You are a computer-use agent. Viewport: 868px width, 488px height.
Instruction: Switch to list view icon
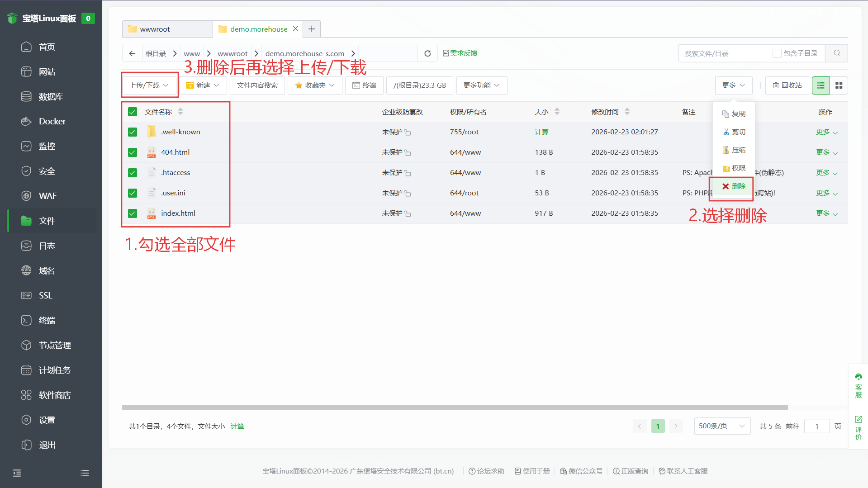pos(821,85)
